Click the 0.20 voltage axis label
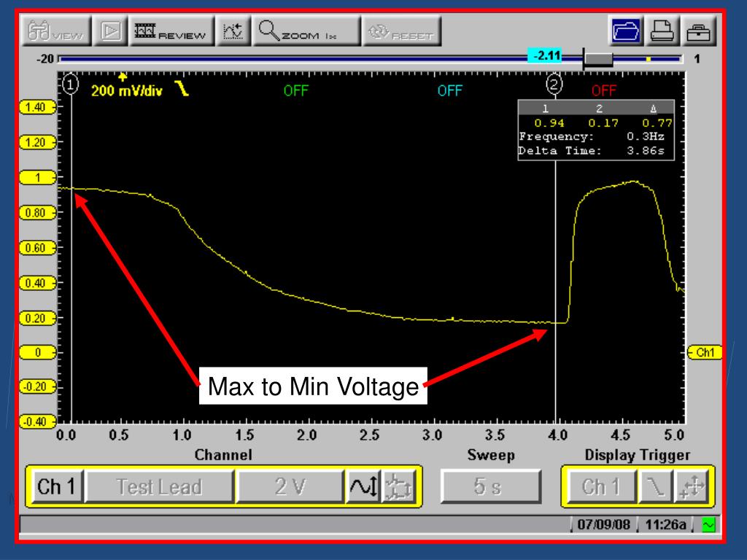This screenshot has width=747, height=560. click(37, 318)
